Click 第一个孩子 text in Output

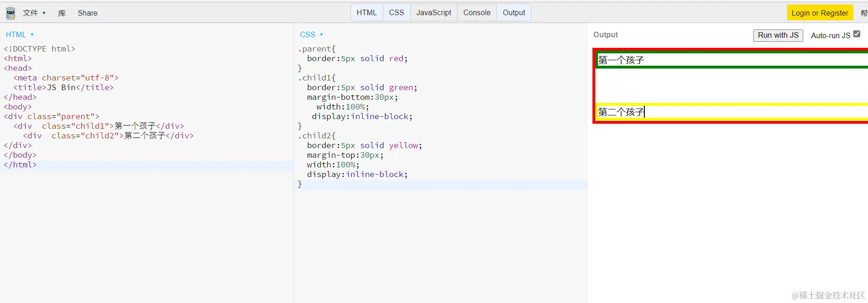[621, 60]
